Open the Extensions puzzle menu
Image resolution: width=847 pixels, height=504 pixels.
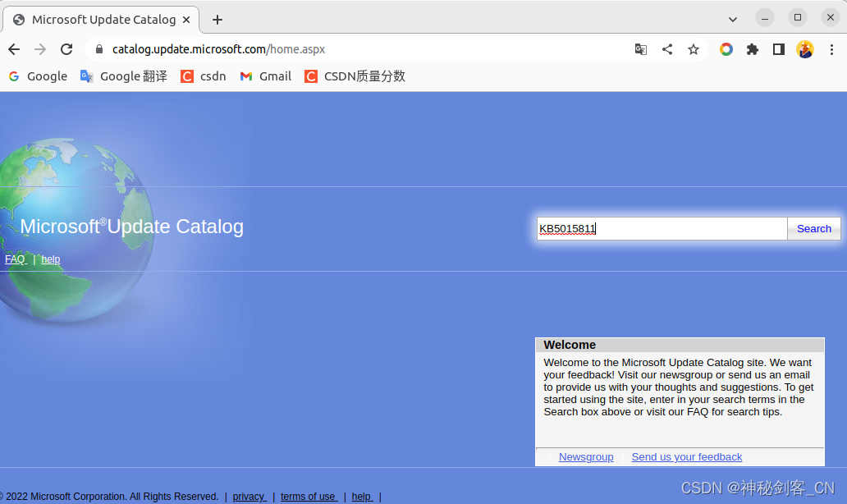(753, 49)
